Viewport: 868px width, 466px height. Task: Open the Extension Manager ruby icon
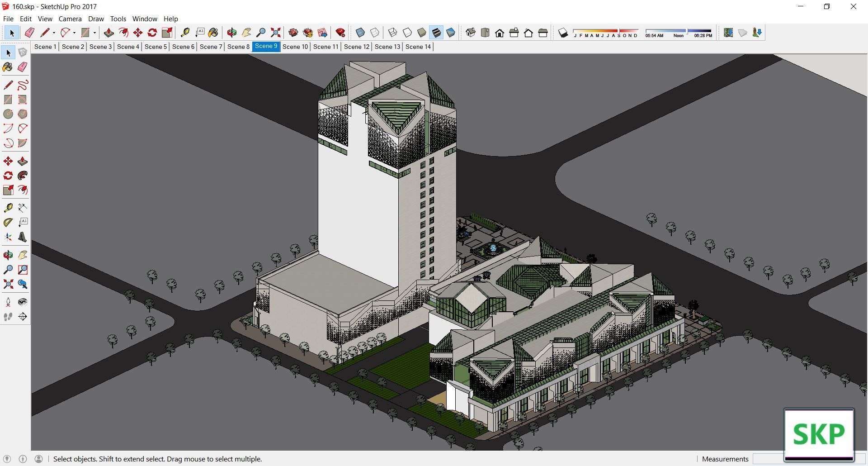coord(340,33)
